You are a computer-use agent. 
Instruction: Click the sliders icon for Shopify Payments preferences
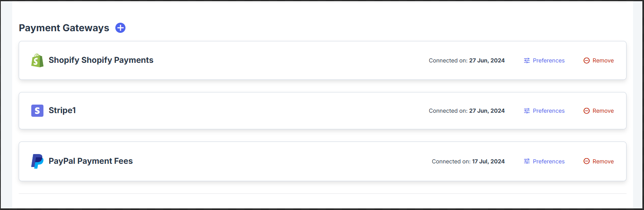click(527, 61)
